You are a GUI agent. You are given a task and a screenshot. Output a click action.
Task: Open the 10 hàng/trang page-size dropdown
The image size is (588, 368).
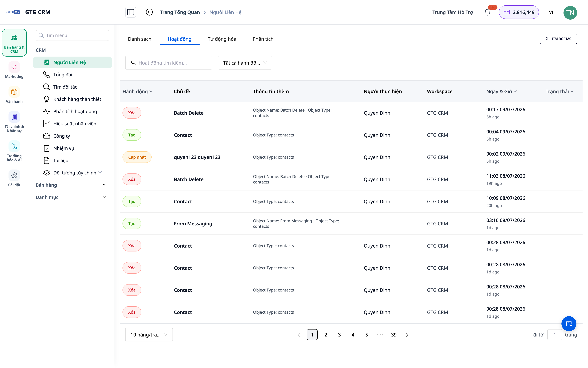pos(149,335)
